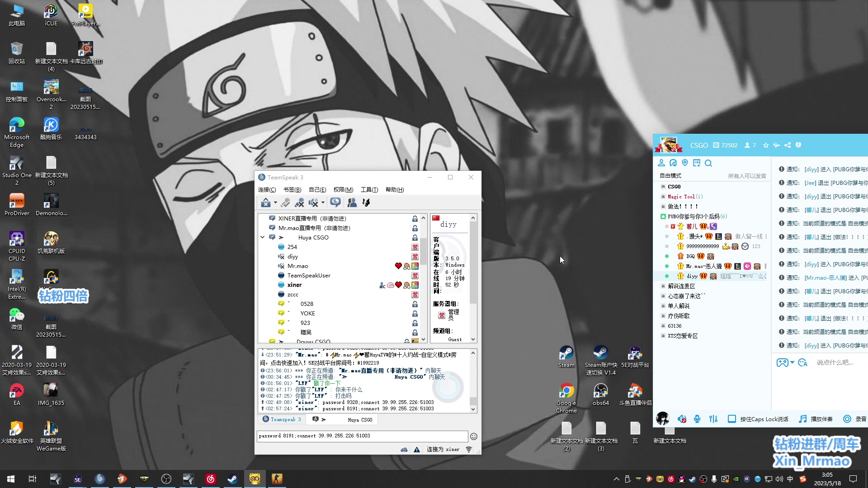Click the star favorite icon in CSGO channel header
Screen dimensions: 868x488
(x=765, y=145)
